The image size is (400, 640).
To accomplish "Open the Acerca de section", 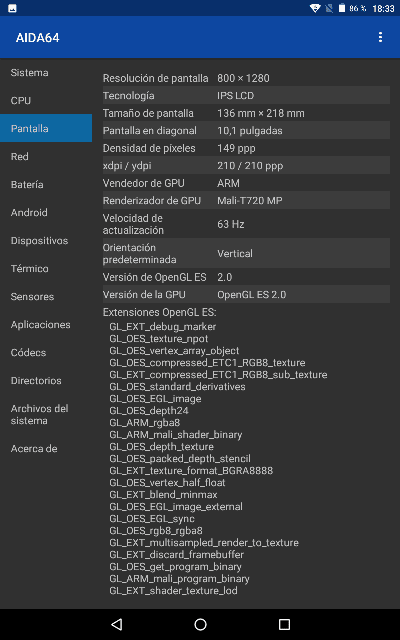I will (x=46, y=449).
